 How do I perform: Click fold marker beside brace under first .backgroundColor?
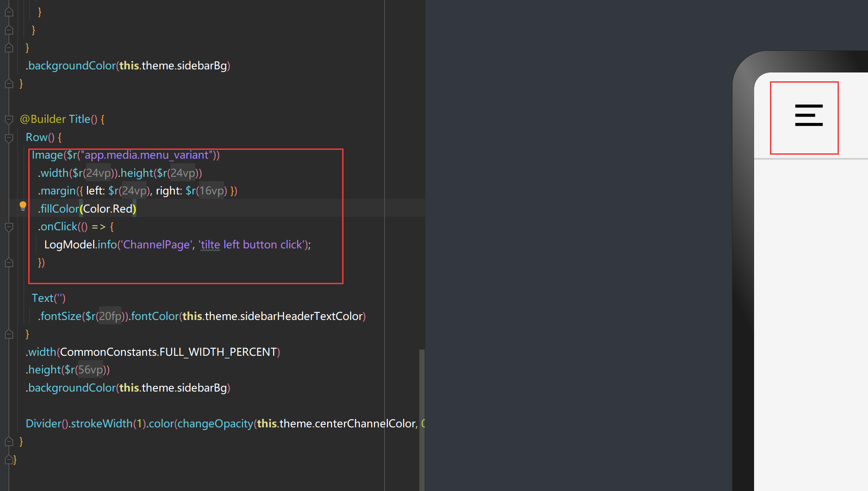pos(9,83)
